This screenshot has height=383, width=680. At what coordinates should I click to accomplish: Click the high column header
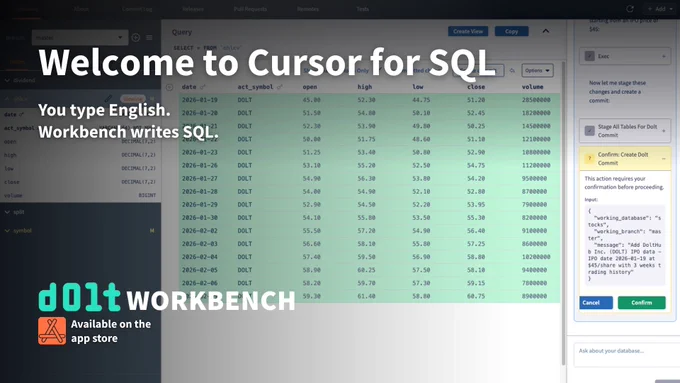click(365, 87)
